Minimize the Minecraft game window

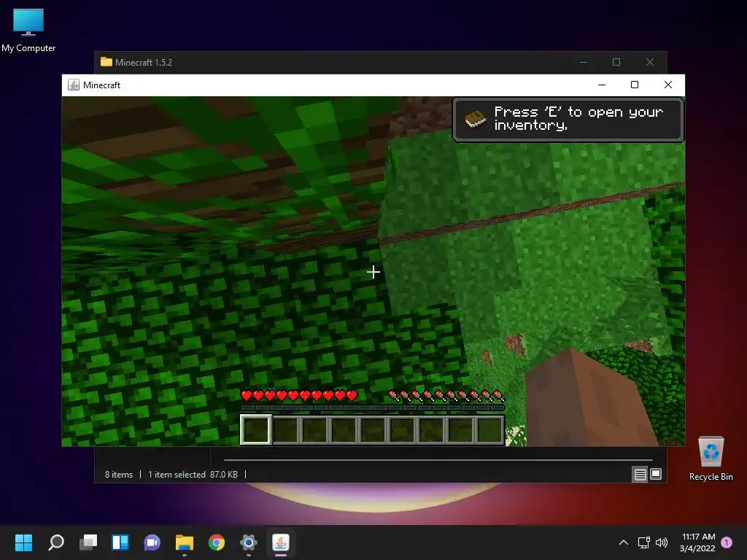[x=602, y=85]
